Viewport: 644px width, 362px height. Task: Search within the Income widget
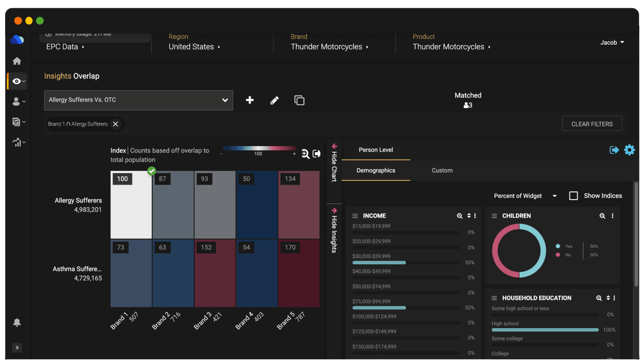[459, 216]
